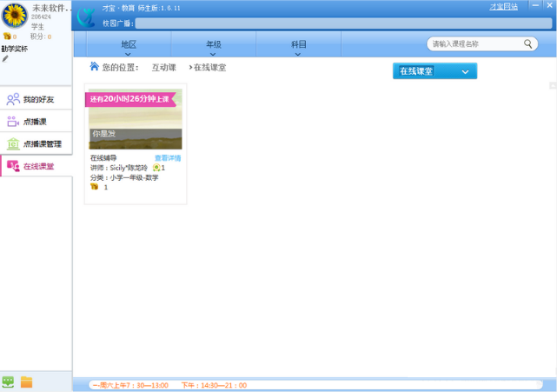Click the 勤学奖杯 text
The image size is (557, 392).
[x=15, y=49]
